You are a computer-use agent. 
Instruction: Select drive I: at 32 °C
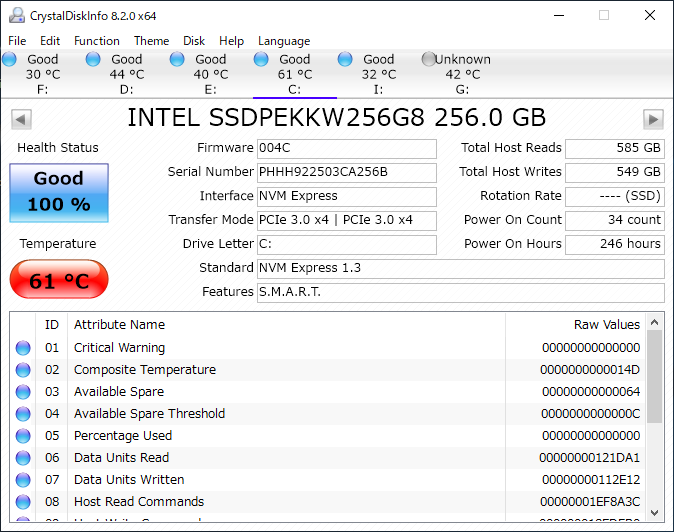click(378, 74)
